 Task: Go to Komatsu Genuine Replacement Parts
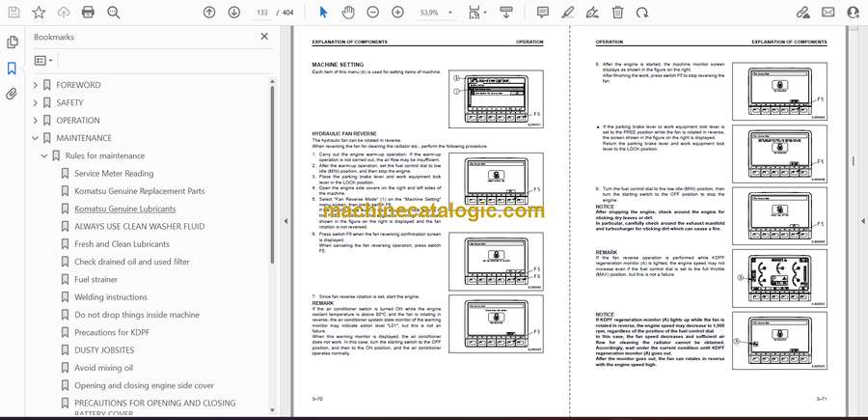click(x=140, y=191)
